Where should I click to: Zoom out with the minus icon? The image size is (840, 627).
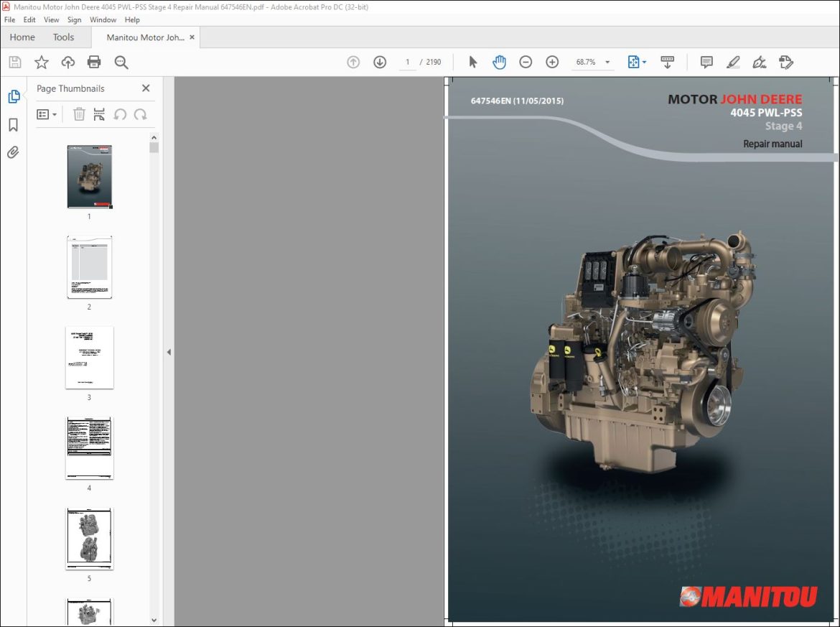(526, 62)
